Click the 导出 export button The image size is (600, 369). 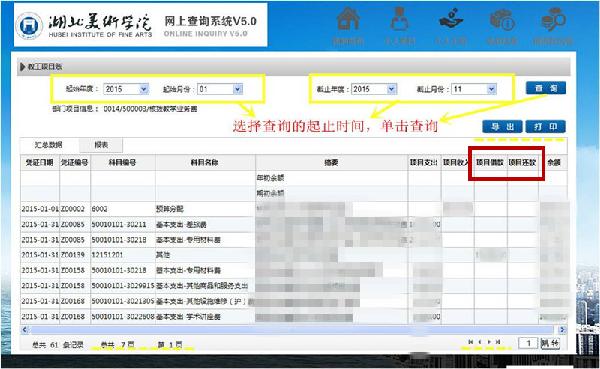(502, 127)
